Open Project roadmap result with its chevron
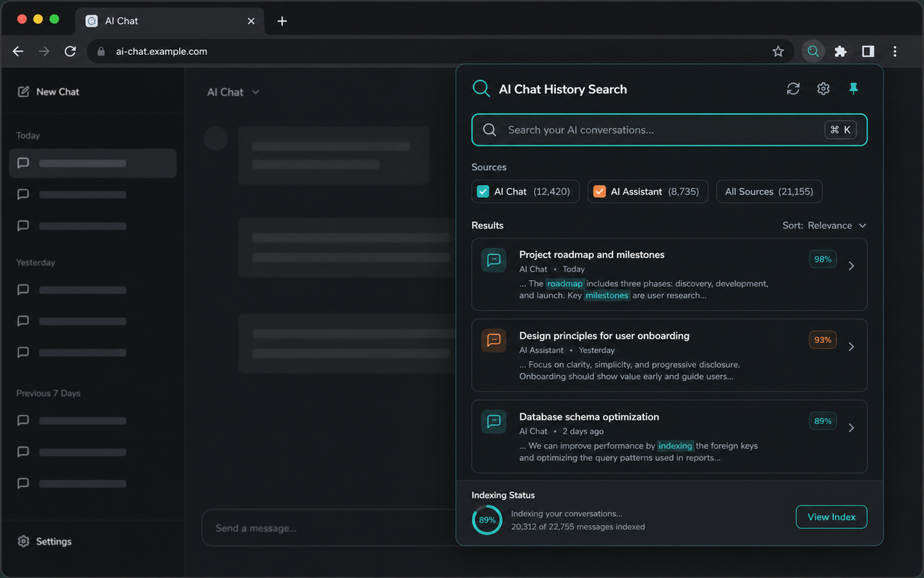The width and height of the screenshot is (924, 578). [x=852, y=266]
